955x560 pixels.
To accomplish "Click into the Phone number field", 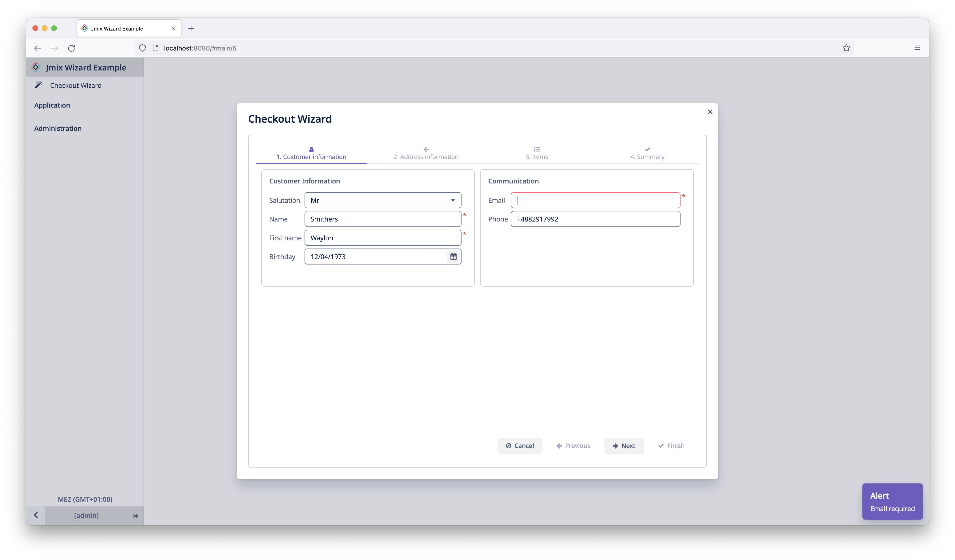I will [595, 219].
